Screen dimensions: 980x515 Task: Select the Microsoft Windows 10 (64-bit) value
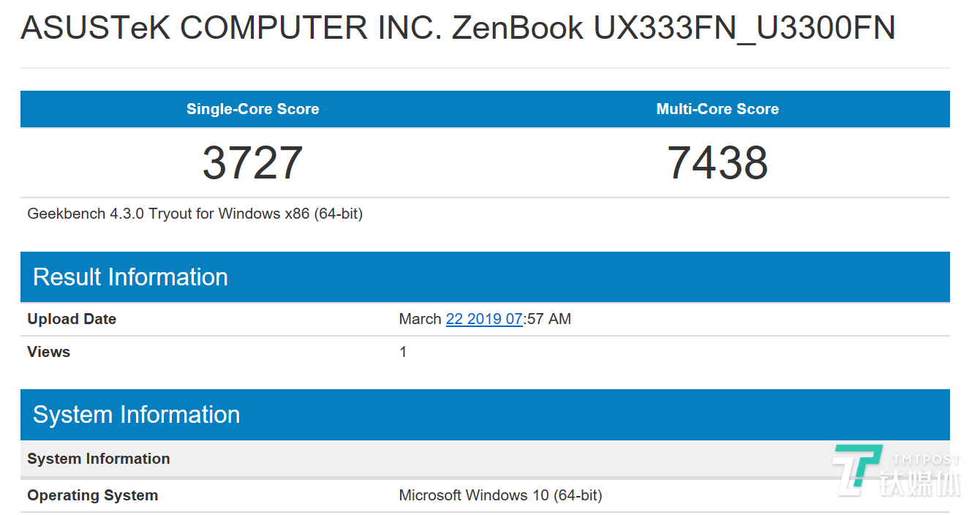[500, 495]
